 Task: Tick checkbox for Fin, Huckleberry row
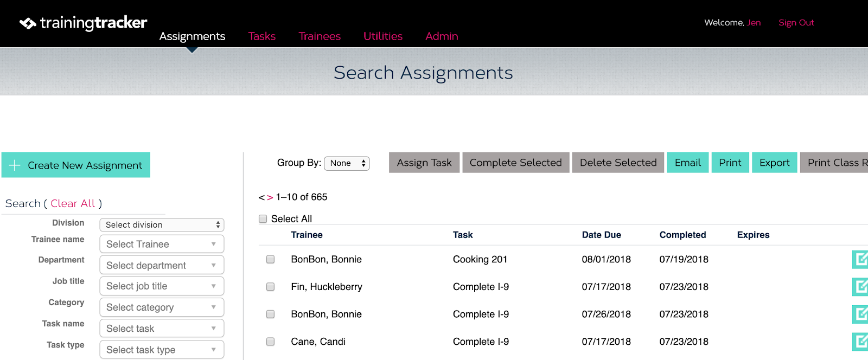click(x=270, y=287)
